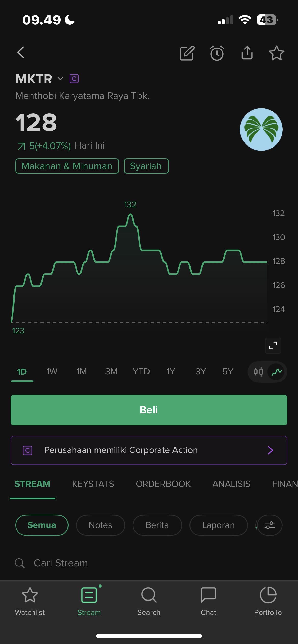Viewport: 298px width, 644px height.
Task: Select the 1W timeframe
Action: [52, 372]
